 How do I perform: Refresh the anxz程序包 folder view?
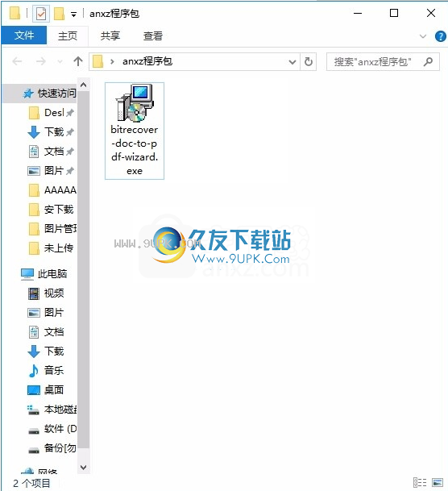coord(309,61)
